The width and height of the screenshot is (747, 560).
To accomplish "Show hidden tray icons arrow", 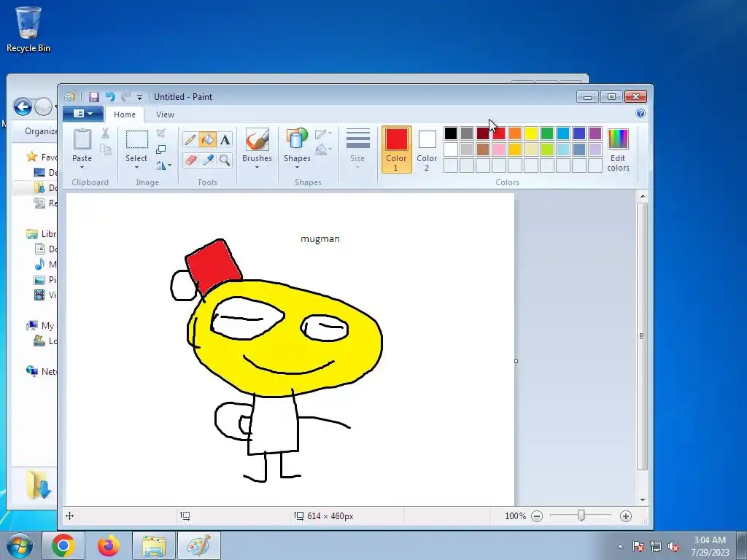I will tap(620, 547).
